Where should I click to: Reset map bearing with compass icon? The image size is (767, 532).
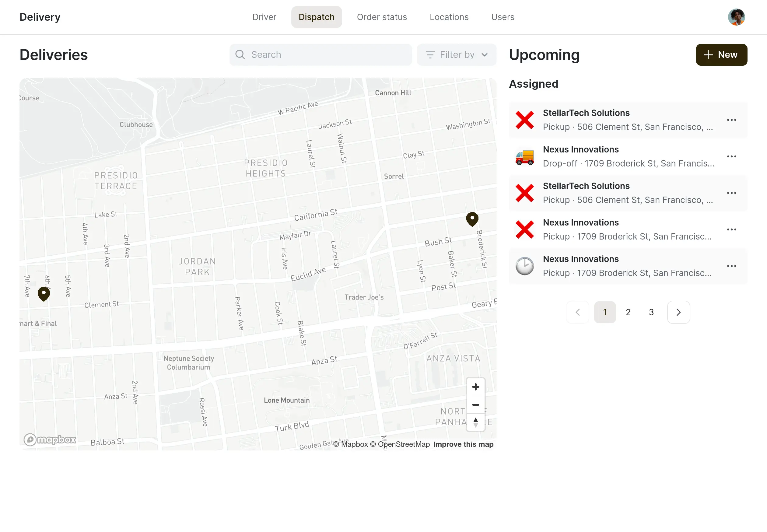pyautogui.click(x=475, y=422)
